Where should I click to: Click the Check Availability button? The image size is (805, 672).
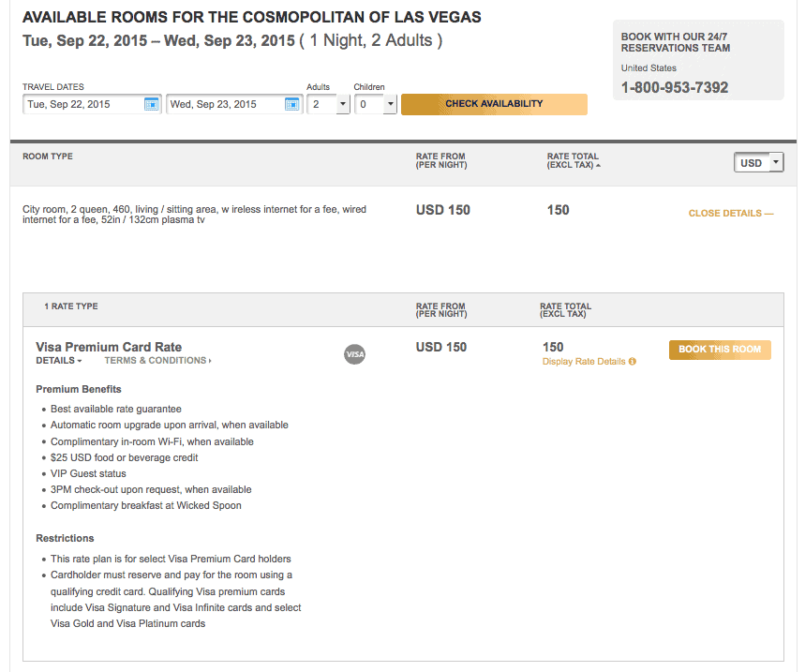point(494,104)
